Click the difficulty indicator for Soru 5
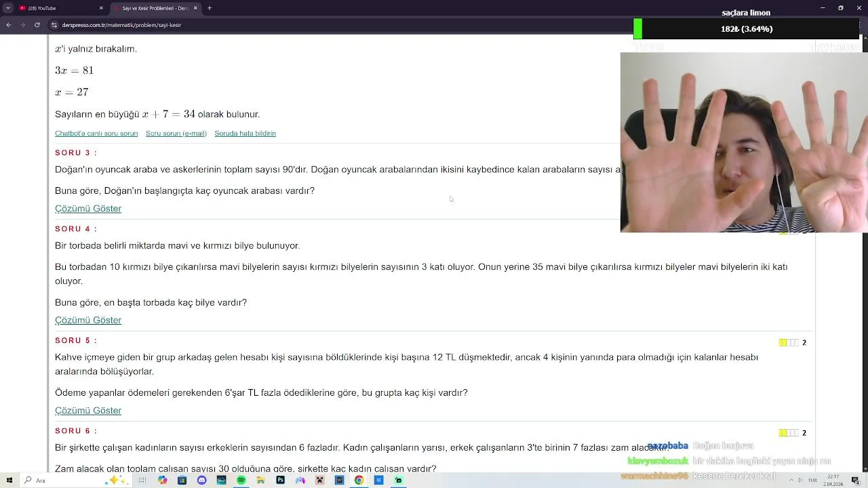This screenshot has height=488, width=868. [789, 343]
